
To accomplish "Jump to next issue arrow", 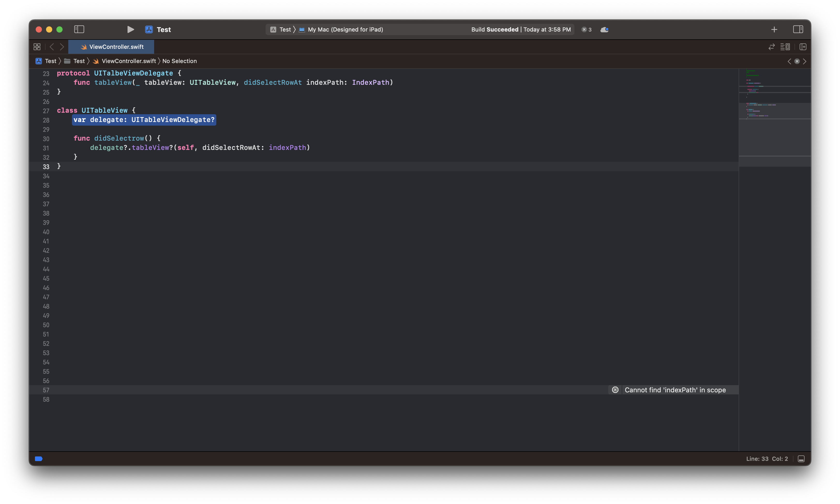I will 805,62.
